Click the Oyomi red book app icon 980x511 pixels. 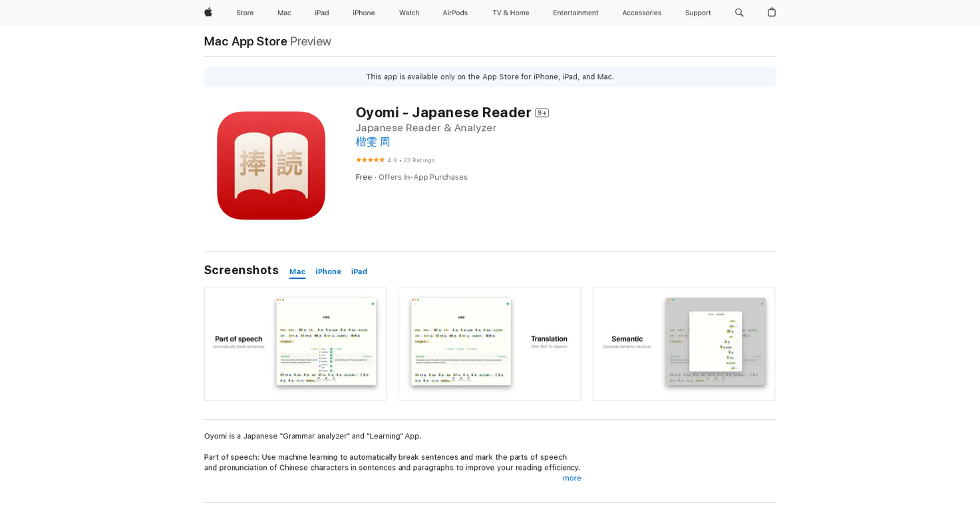point(271,166)
